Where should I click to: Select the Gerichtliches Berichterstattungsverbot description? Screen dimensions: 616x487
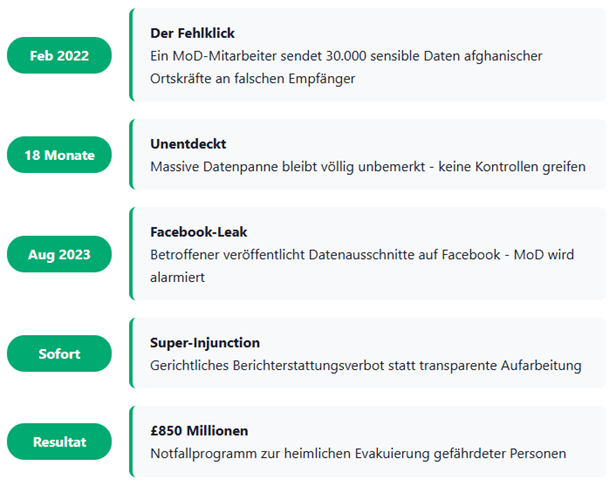coord(365,365)
